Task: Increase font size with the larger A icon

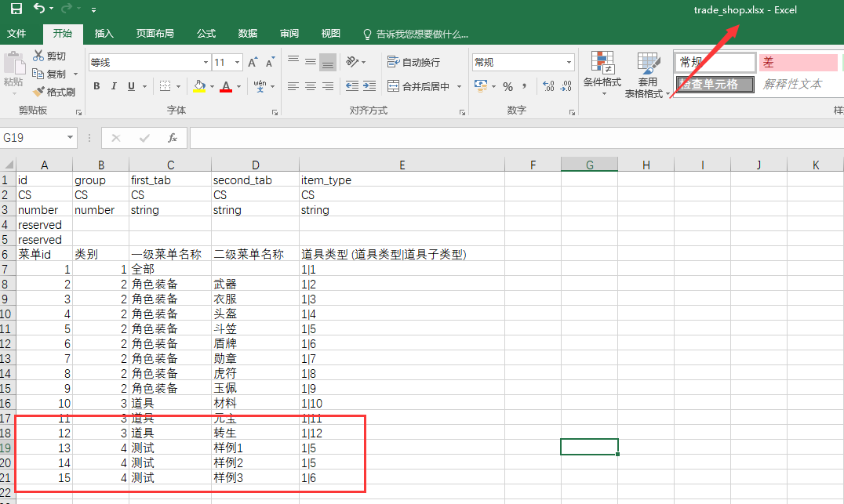Action: (x=253, y=63)
